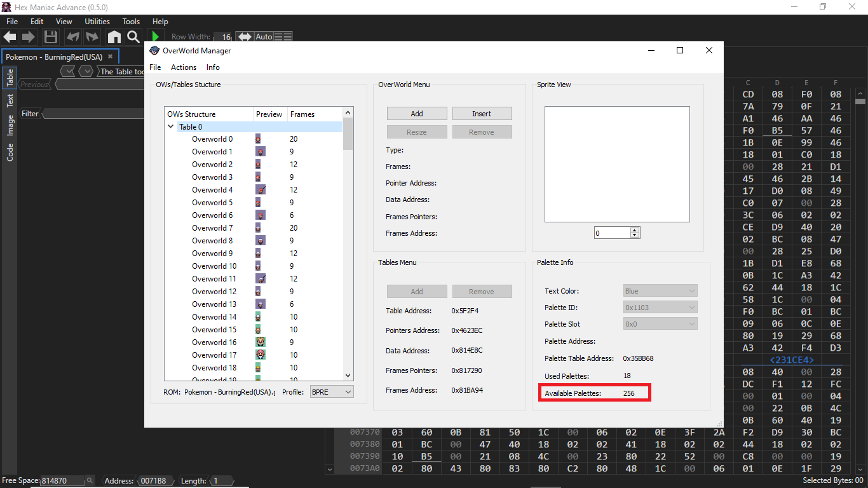Open the Actions menu in OverWorld Manager
868x488 pixels.
[x=184, y=67]
